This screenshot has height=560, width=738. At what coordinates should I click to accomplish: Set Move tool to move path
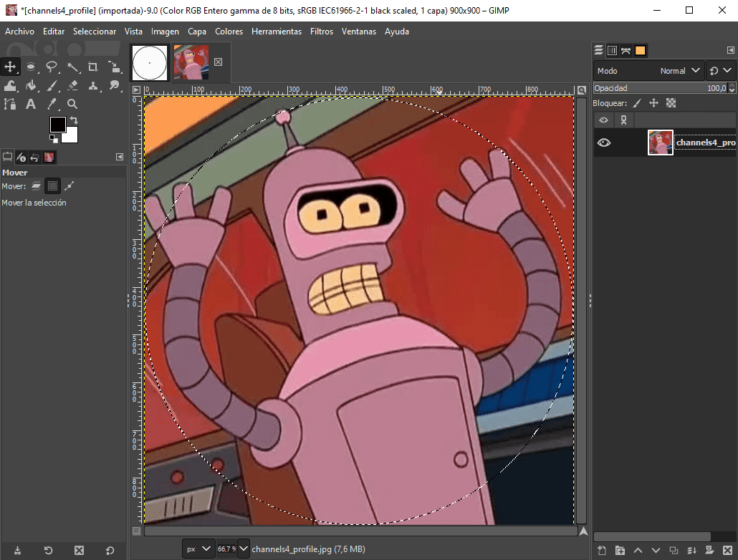pyautogui.click(x=70, y=186)
